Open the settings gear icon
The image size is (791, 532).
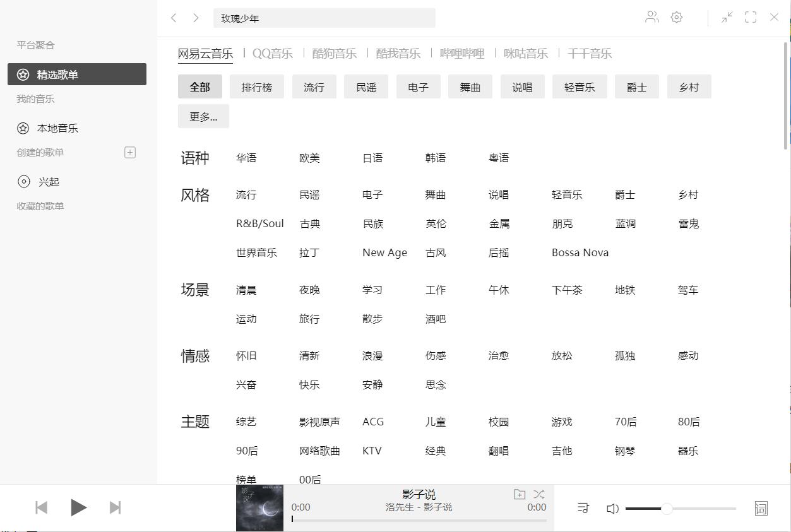point(676,17)
